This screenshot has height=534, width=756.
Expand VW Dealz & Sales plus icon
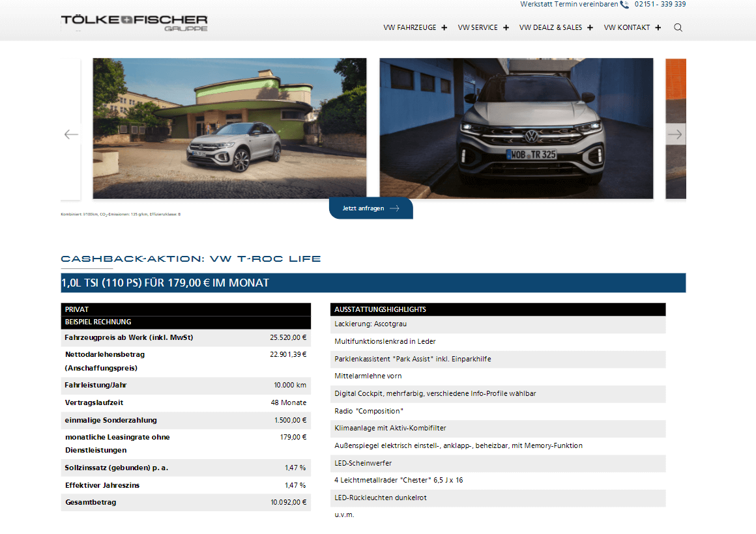click(590, 27)
